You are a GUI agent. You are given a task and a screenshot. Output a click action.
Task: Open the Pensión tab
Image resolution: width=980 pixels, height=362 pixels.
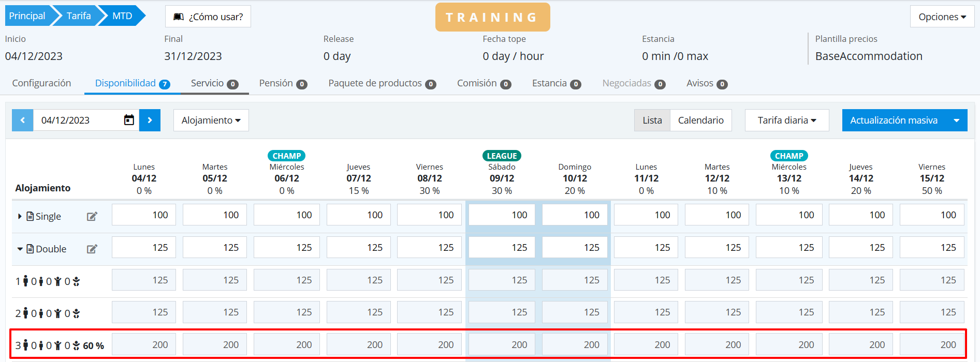283,83
